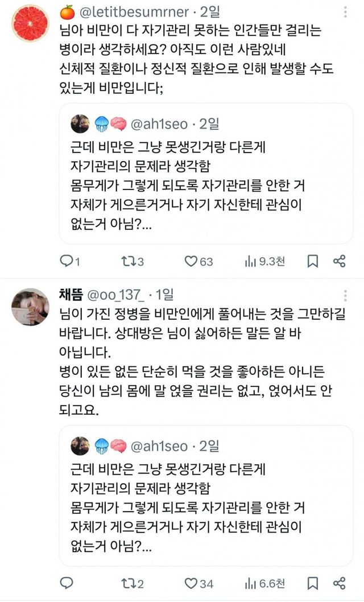Viewport: 364px width, 602px height.
Task: Bookmark the @letitbesumrner tweet
Action: pyautogui.click(x=312, y=261)
